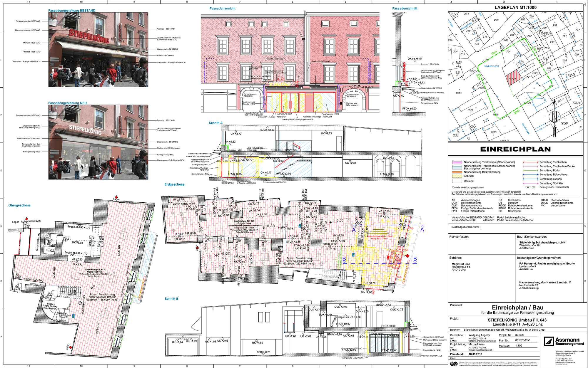Click the Projekt Nr. value '801823'
The image size is (588, 368).
tap(519, 335)
